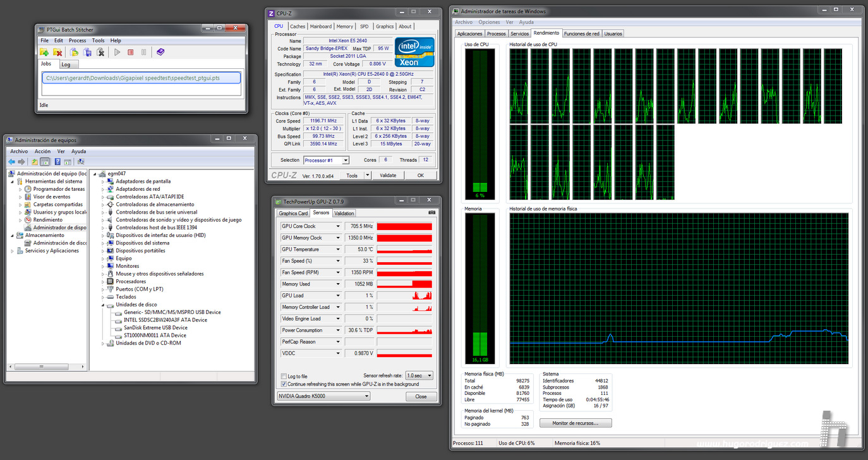Click the GPU-Z camera screenshot icon
The image size is (868, 460).
pos(432,213)
